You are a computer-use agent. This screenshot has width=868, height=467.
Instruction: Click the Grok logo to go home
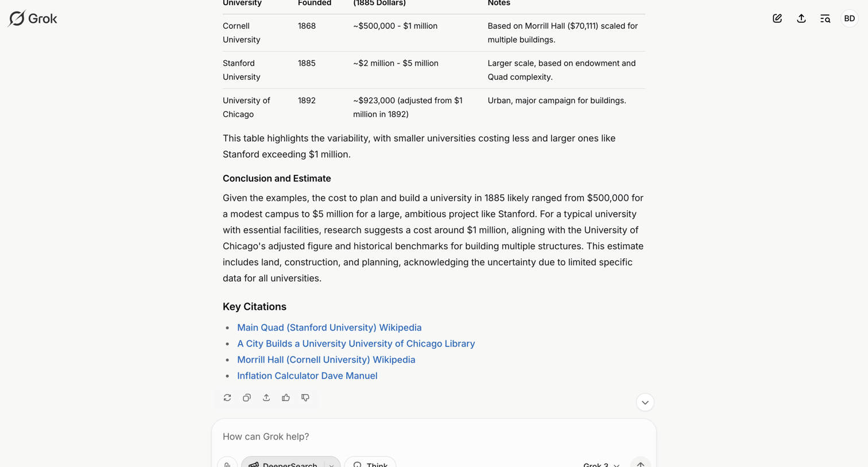(33, 18)
